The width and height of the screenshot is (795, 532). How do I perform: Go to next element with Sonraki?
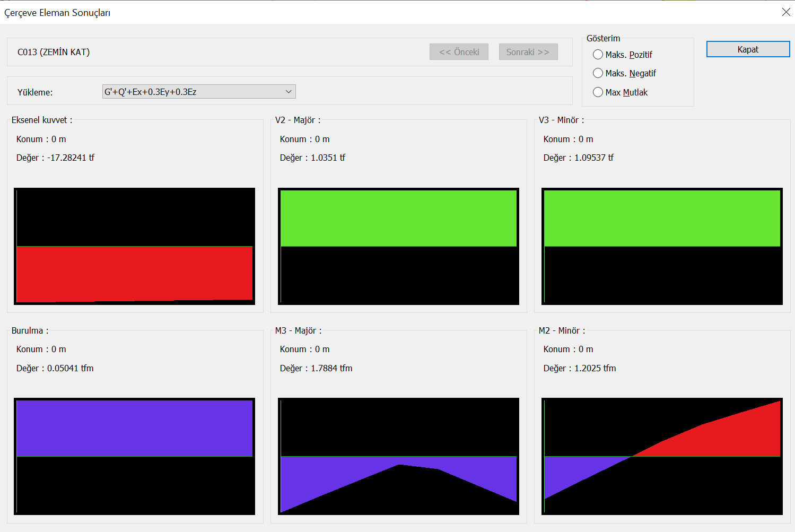click(528, 52)
